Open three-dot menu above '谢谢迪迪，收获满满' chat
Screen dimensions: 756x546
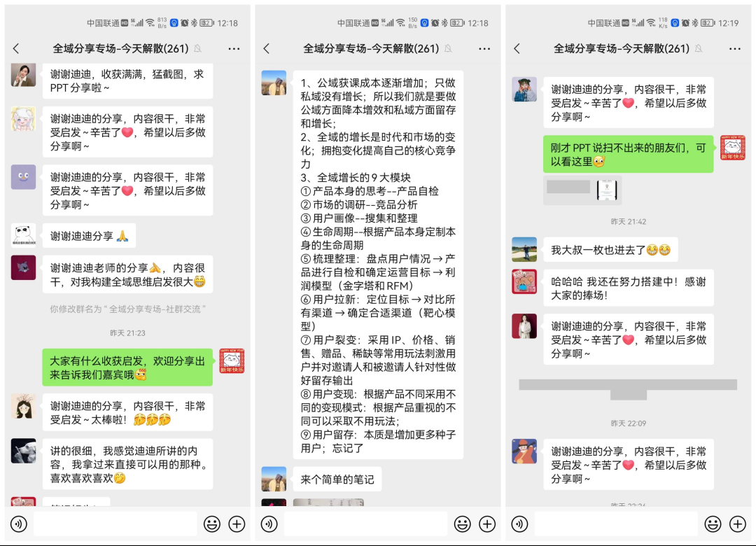(x=234, y=49)
